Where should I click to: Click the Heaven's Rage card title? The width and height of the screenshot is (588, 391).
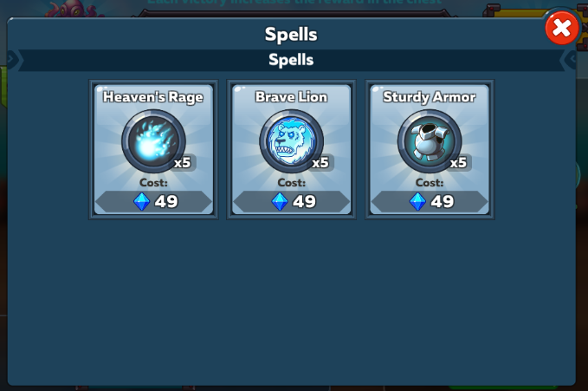[x=153, y=97]
